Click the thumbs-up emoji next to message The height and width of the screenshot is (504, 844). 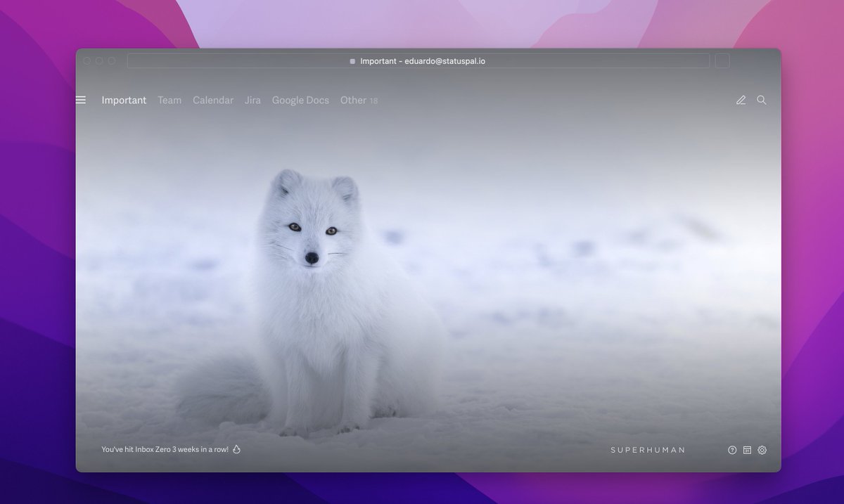tap(236, 448)
